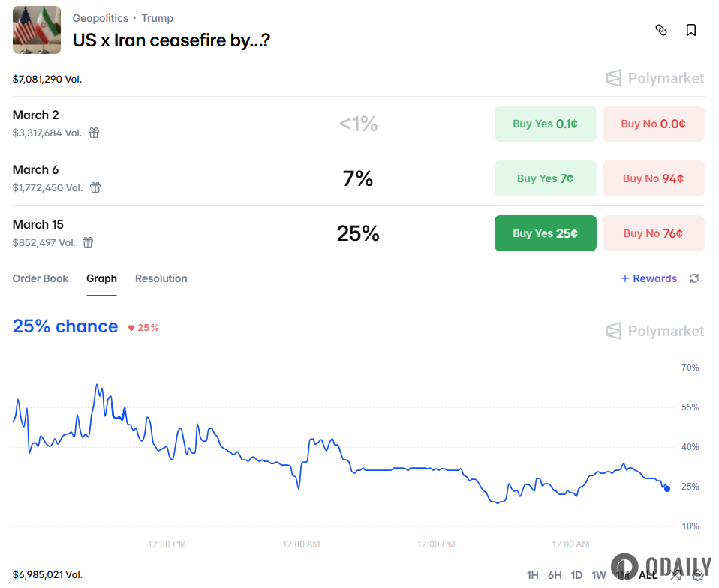Enable the ALL time range view
719x588 pixels.
pos(647,574)
